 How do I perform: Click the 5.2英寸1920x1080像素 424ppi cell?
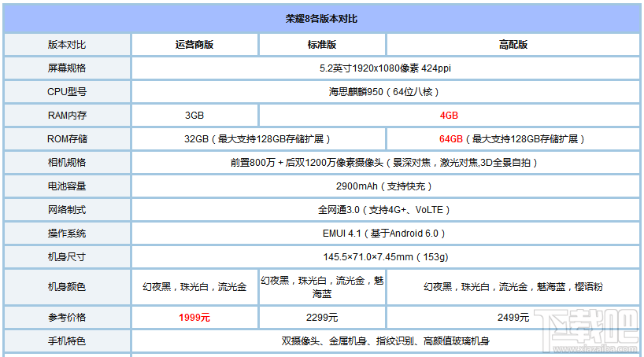click(385, 68)
